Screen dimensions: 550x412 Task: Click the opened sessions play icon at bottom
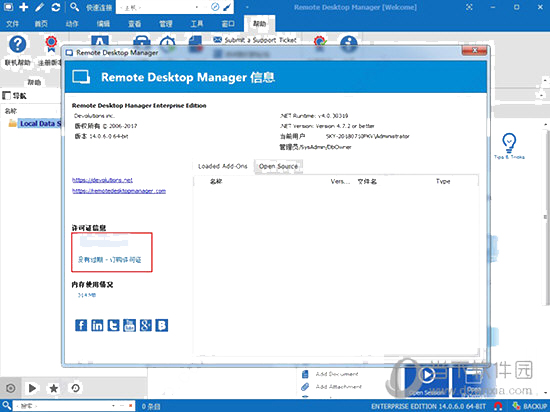32,388
